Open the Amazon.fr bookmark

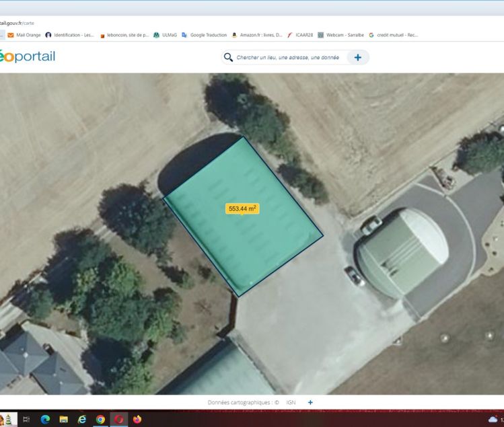pos(257,35)
